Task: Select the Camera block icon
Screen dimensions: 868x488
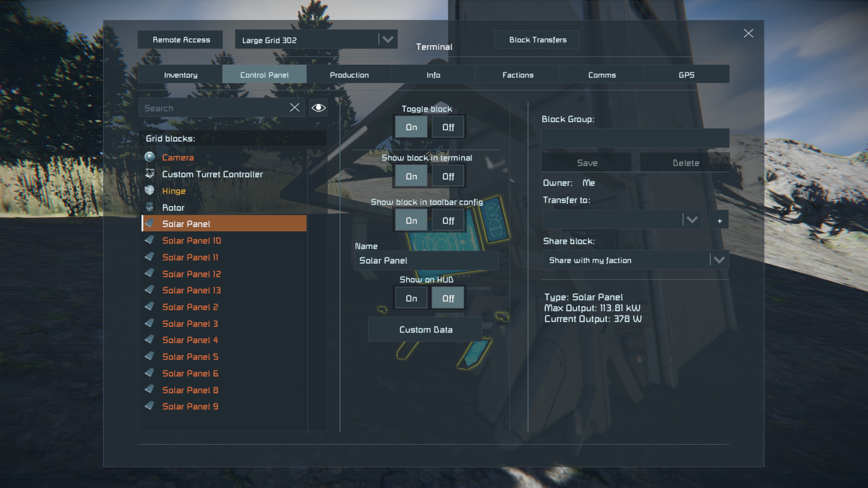Action: [x=150, y=157]
